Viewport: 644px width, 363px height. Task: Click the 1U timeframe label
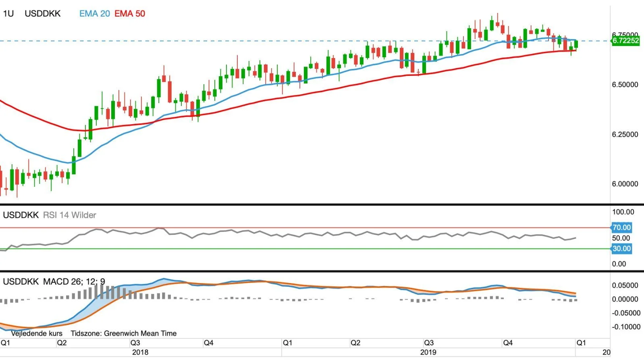tap(8, 14)
